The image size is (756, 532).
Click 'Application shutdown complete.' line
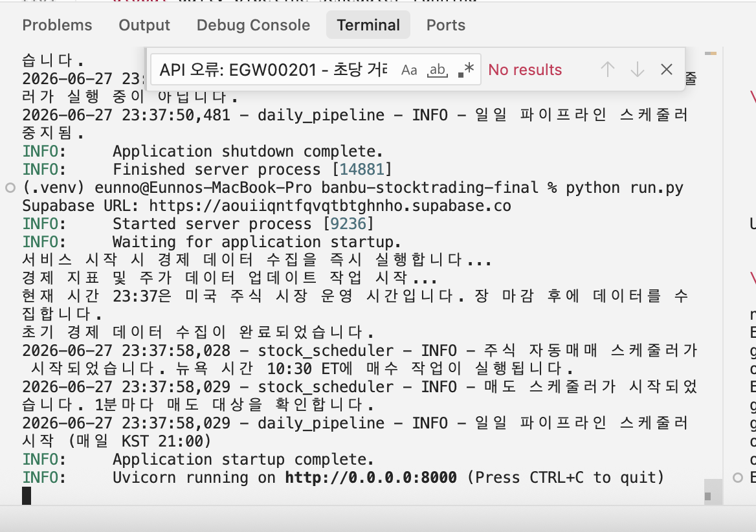(x=203, y=151)
